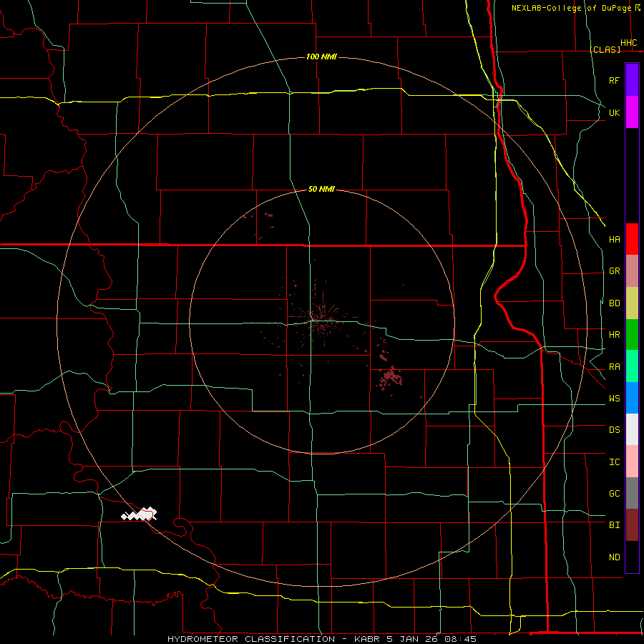This screenshot has width=644, height=644.
Task: Click the brown BI legend color swatch
Action: coord(632,525)
